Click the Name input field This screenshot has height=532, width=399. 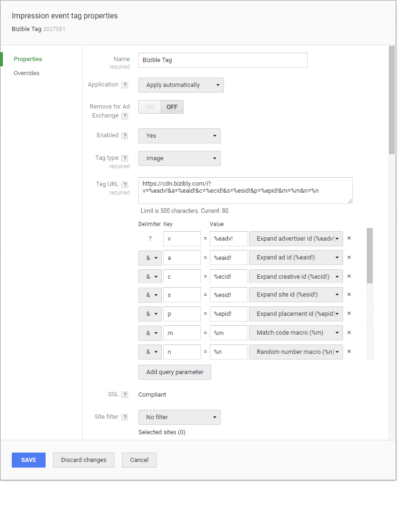[x=223, y=60]
